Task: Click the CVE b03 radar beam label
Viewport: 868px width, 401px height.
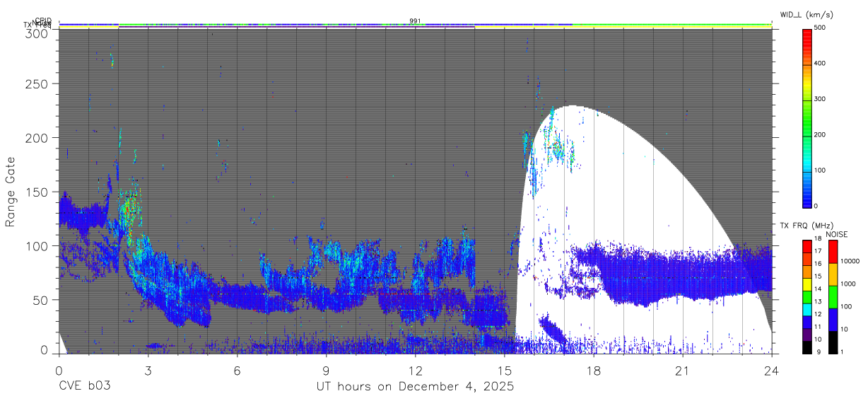Action: pyautogui.click(x=85, y=387)
